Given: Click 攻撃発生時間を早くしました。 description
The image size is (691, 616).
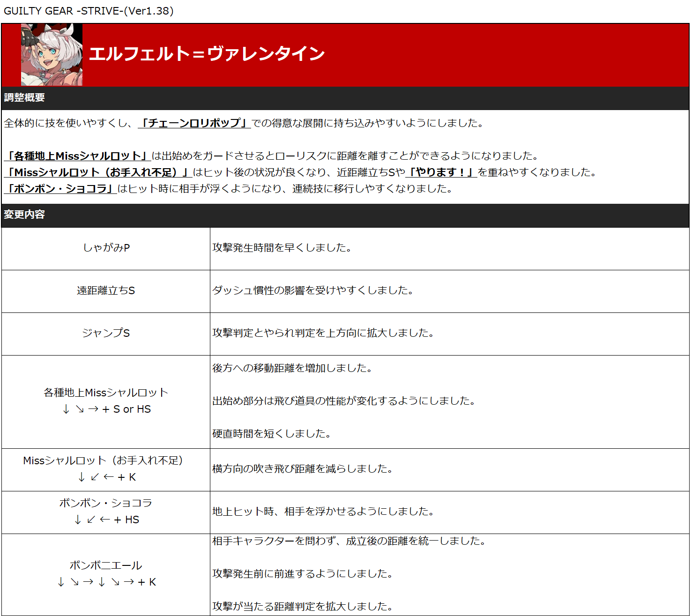Looking at the screenshot, I should click(x=282, y=247).
